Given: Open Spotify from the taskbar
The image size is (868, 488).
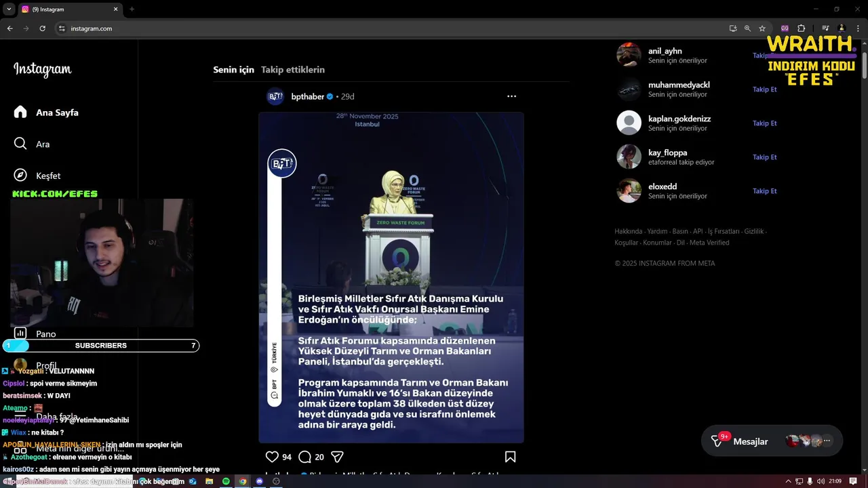Looking at the screenshot, I should click(226, 481).
